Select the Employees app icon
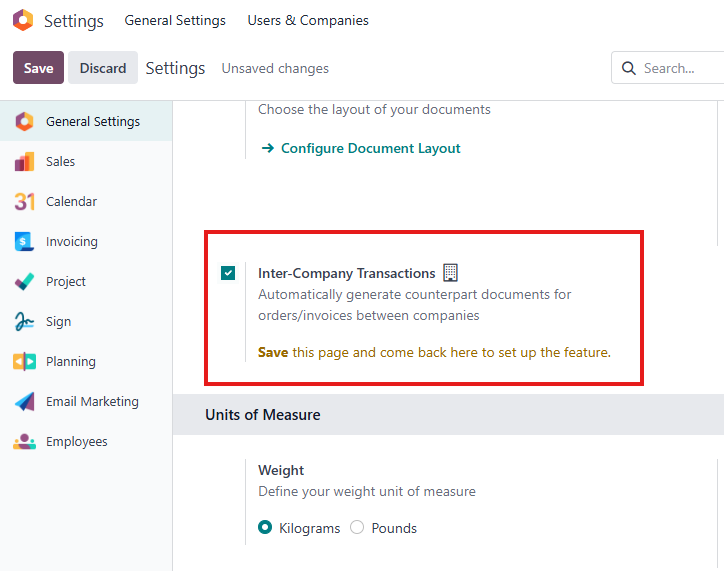724x571 pixels. pyautogui.click(x=24, y=442)
